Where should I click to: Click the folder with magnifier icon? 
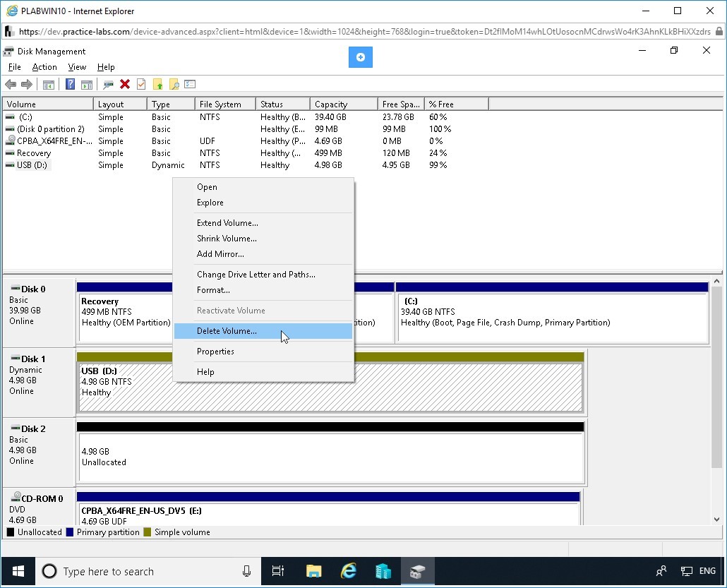pyautogui.click(x=174, y=85)
